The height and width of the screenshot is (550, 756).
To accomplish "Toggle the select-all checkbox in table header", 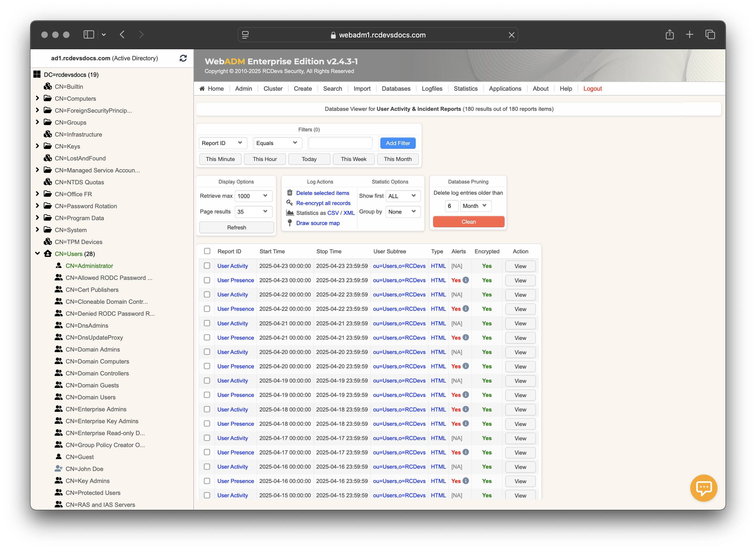I will point(207,251).
